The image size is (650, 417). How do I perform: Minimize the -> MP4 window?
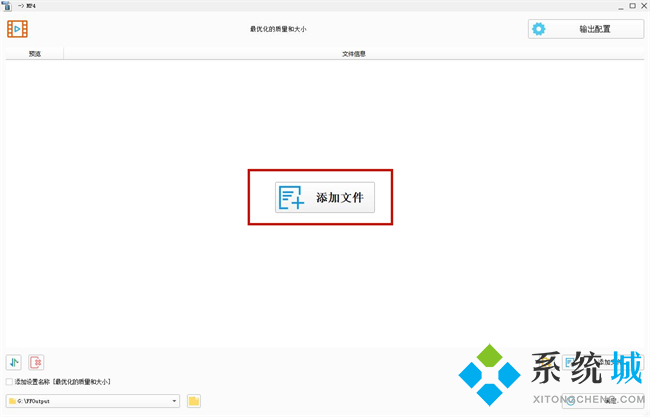pos(621,6)
